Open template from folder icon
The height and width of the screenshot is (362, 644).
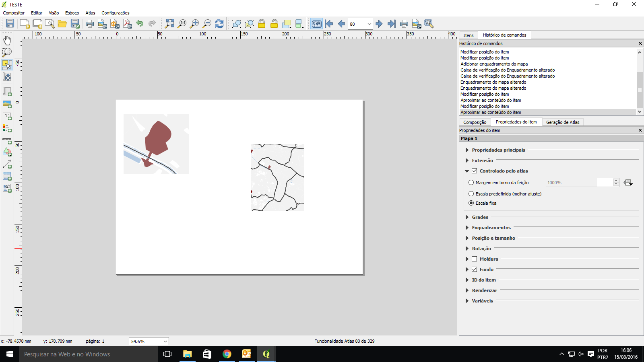click(x=62, y=24)
